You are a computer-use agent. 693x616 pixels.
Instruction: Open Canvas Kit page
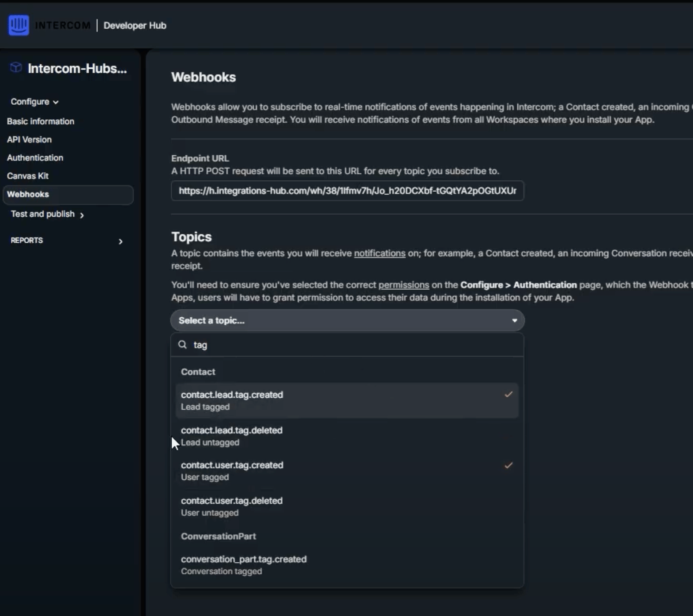pyautogui.click(x=28, y=176)
